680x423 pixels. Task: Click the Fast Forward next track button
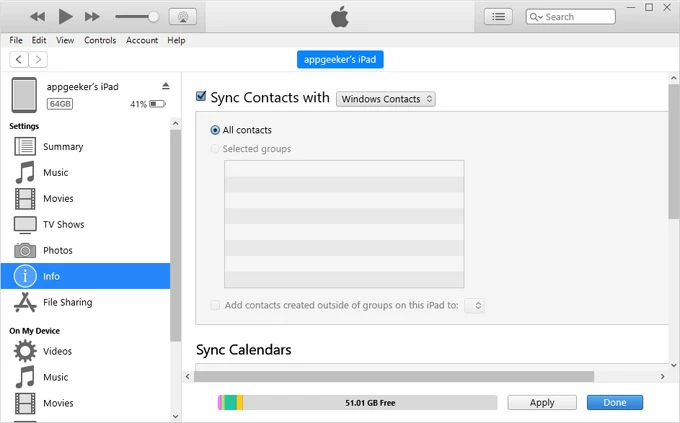click(x=92, y=17)
